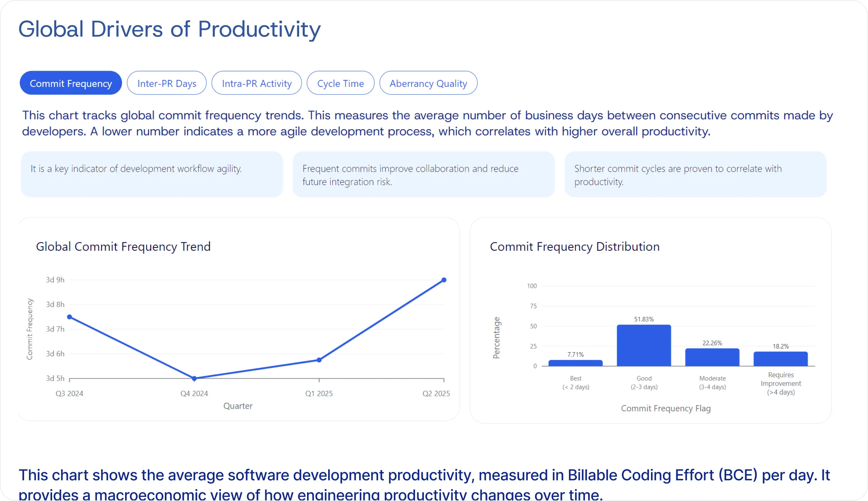Click the 7.71% bar value label
The width and height of the screenshot is (868, 501).
[x=576, y=354]
